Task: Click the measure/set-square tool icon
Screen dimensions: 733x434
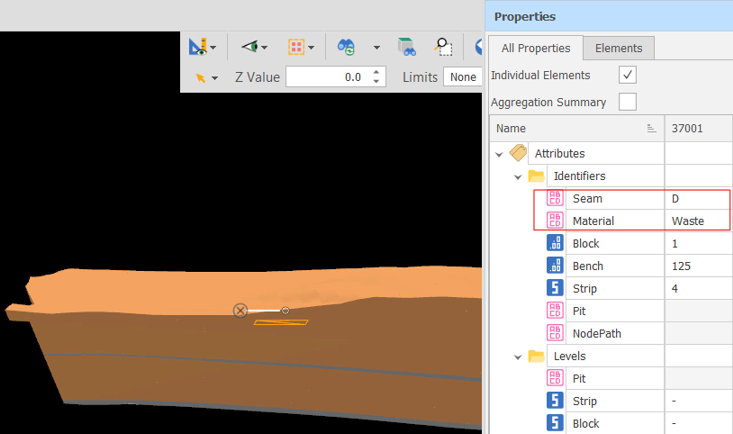Action: (198, 47)
